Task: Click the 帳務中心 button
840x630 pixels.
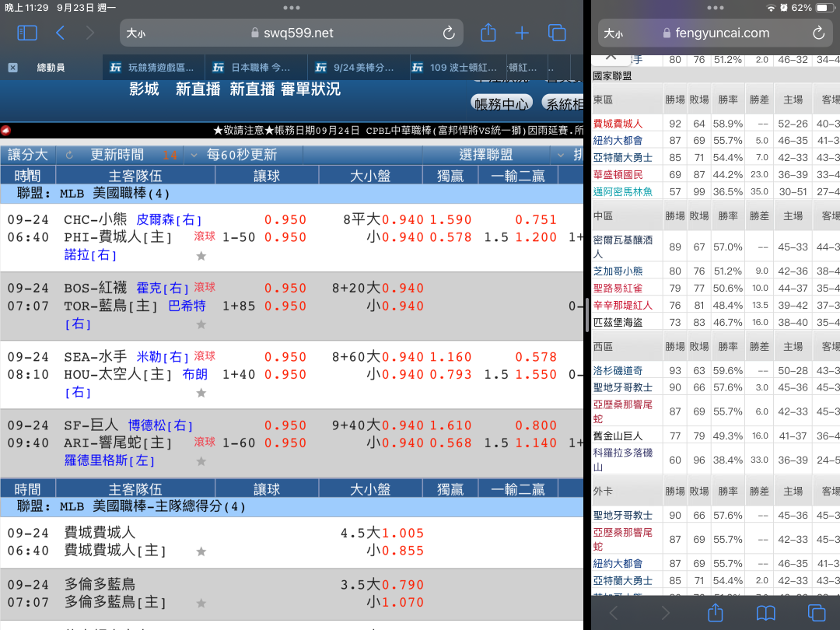Action: pos(502,103)
